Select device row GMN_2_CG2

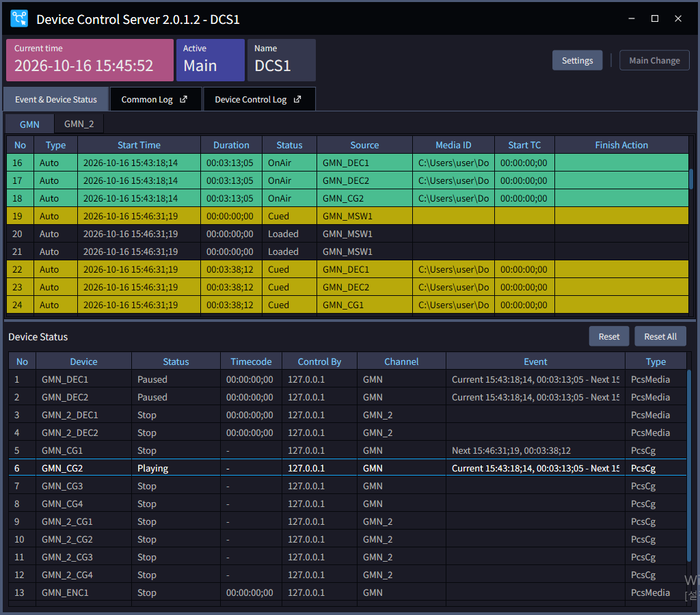347,539
